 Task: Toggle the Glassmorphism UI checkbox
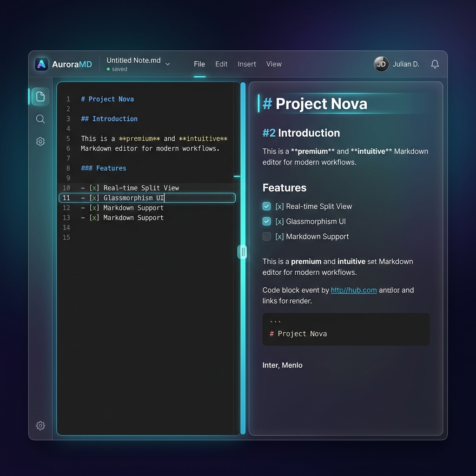pyautogui.click(x=266, y=221)
